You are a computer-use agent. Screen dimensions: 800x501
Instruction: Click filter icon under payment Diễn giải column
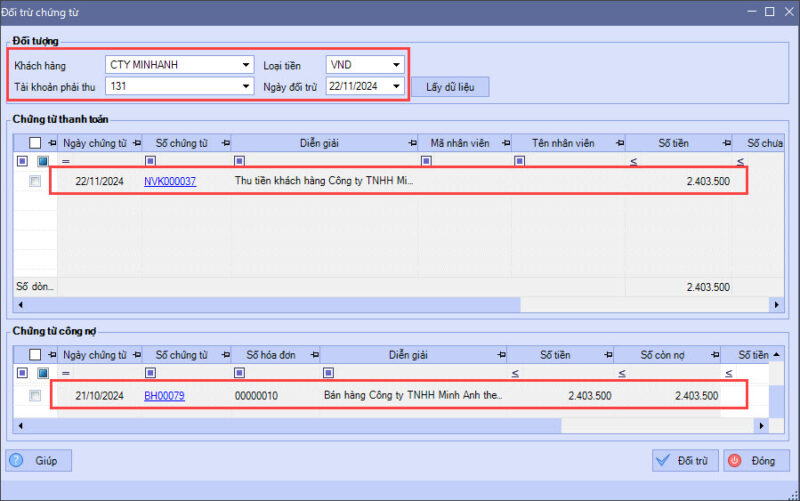coord(239,161)
